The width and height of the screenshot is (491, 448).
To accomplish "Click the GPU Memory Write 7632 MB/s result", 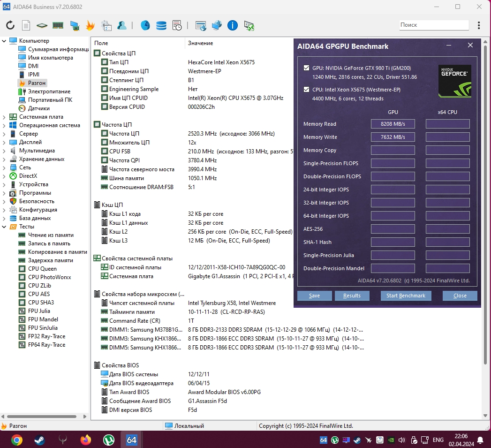I will (x=393, y=137).
